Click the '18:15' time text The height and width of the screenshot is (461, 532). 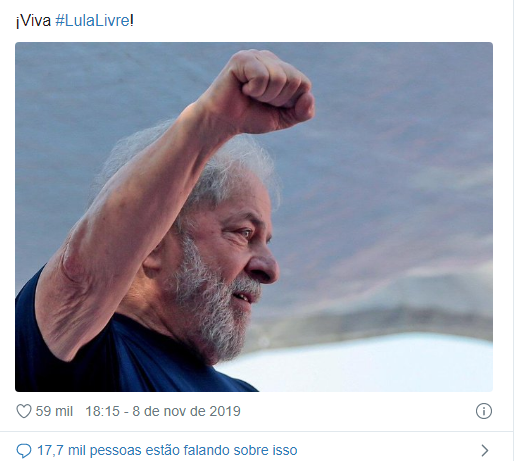pos(102,411)
